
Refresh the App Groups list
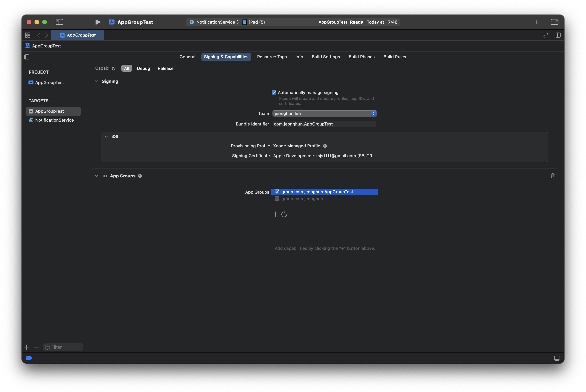pos(284,214)
